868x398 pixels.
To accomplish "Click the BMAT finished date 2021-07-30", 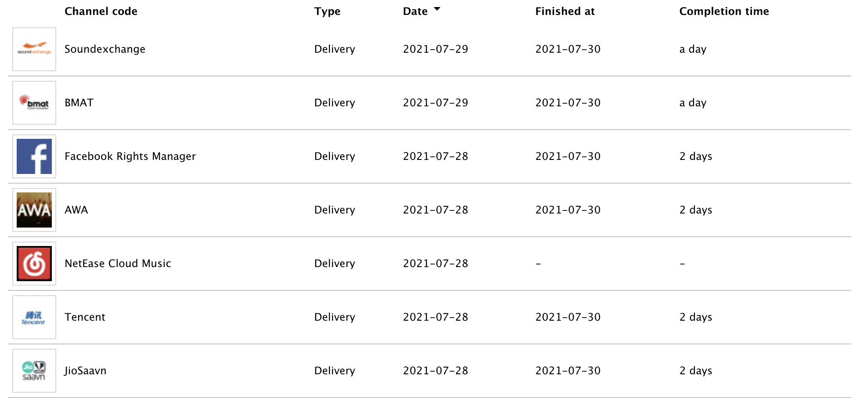I will [x=568, y=103].
